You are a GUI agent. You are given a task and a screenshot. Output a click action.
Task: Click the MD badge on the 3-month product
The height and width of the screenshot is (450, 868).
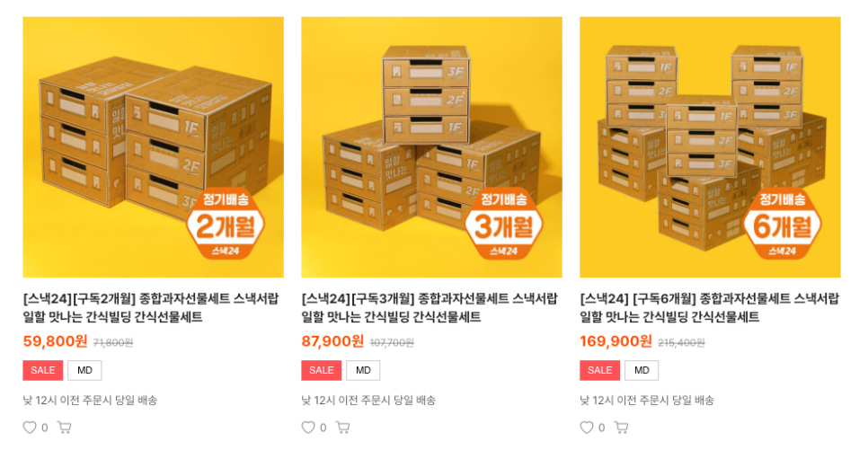click(363, 370)
